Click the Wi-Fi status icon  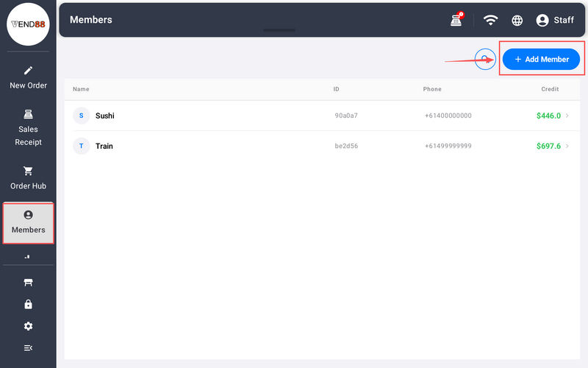click(x=490, y=20)
